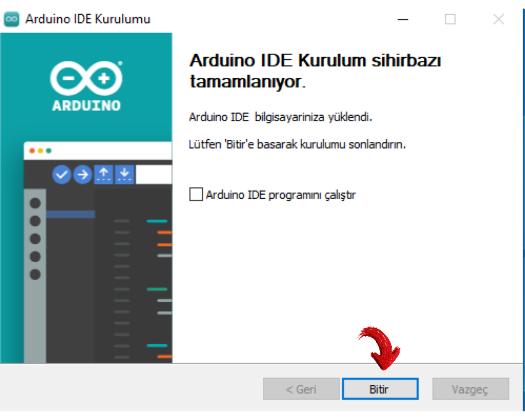Click the white field in the illustration toolbar
Image resolution: width=525 pixels, height=420 pixels.
(x=154, y=174)
